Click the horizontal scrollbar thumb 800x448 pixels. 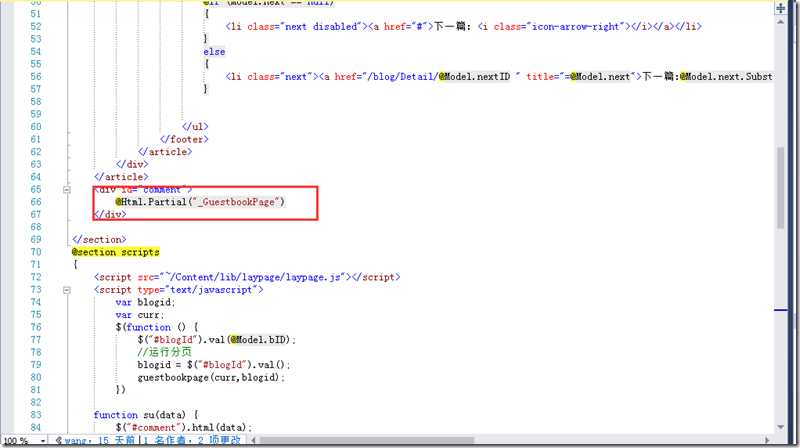coord(367,440)
